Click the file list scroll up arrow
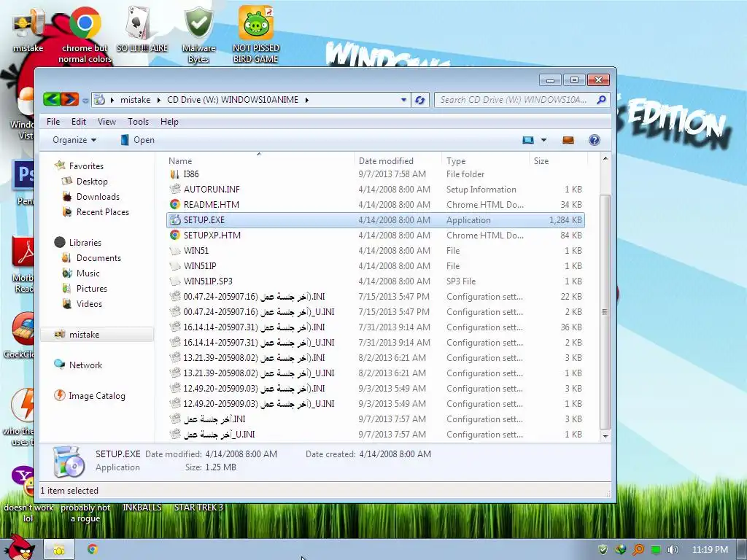Screen dimensions: 747x560 [x=605, y=158]
